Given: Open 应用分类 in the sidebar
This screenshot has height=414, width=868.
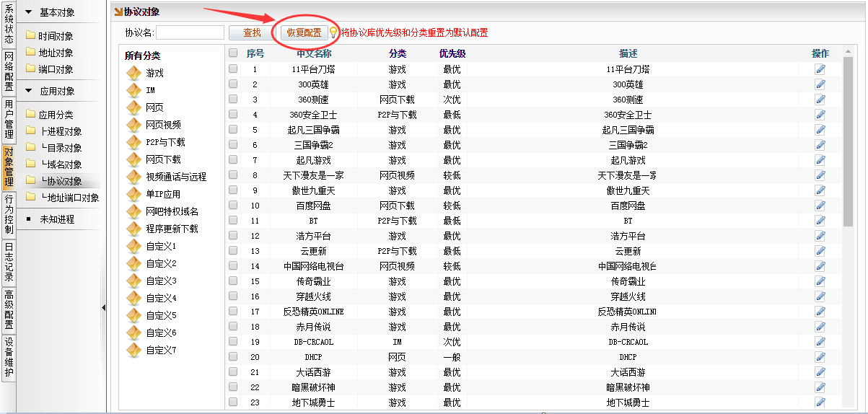Looking at the screenshot, I should [x=56, y=115].
